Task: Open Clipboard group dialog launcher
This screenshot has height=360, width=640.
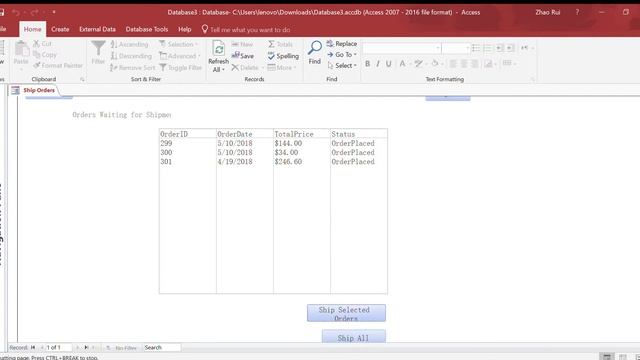Action: [x=82, y=79]
